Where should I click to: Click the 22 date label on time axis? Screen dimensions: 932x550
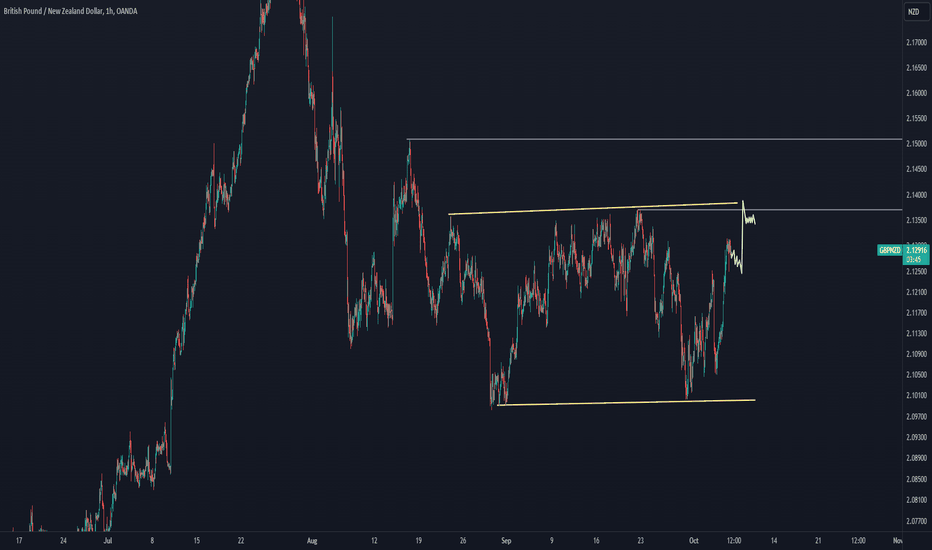(241, 540)
